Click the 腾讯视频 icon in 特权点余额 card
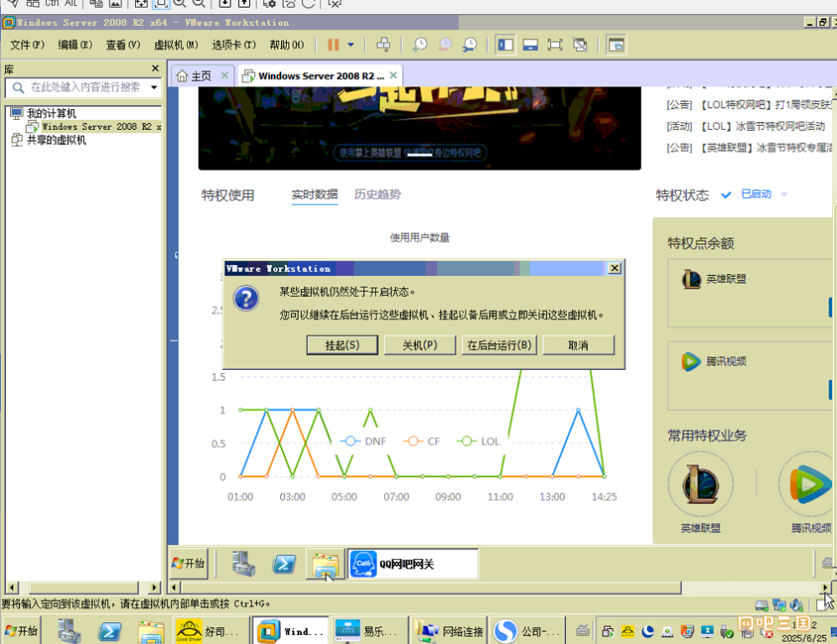The width and height of the screenshot is (837, 644). [691, 361]
